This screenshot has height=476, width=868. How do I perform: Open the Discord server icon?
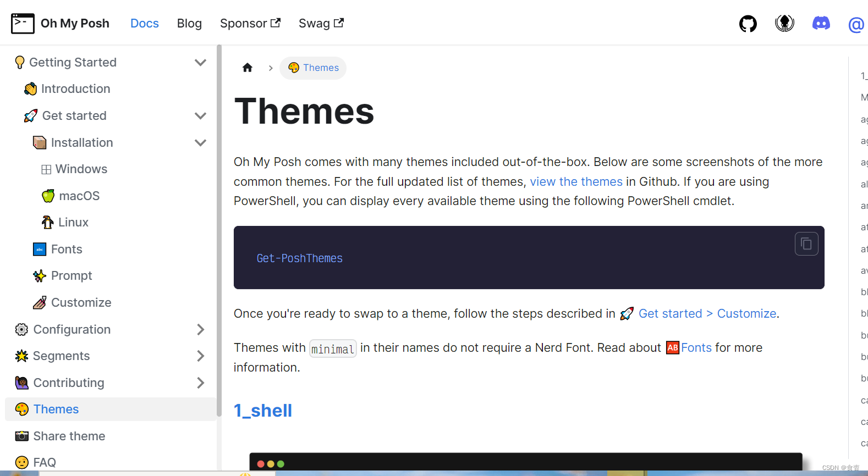821,23
